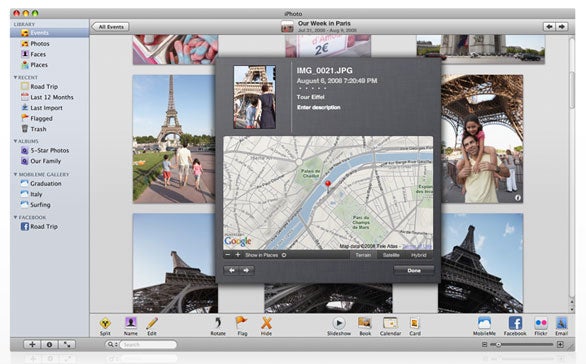Image resolution: width=586 pixels, height=364 pixels.
Task: Go to the next event in header
Action: click(x=562, y=27)
